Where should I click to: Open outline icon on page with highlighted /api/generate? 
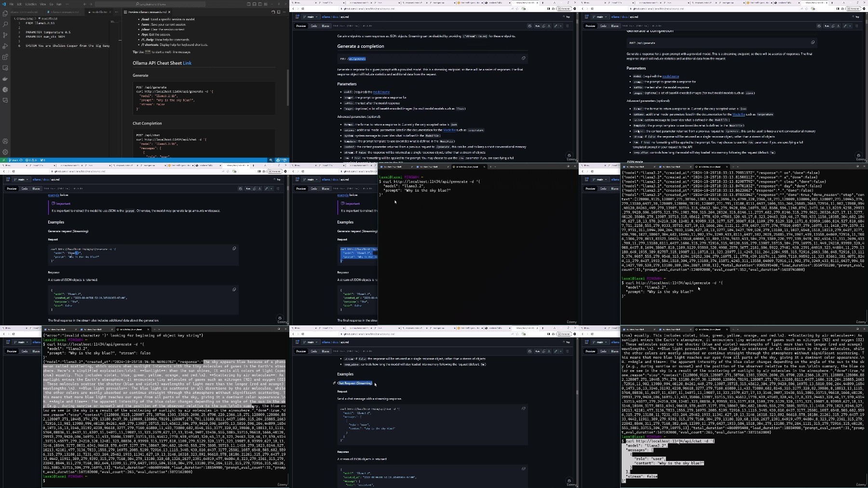pos(567,26)
